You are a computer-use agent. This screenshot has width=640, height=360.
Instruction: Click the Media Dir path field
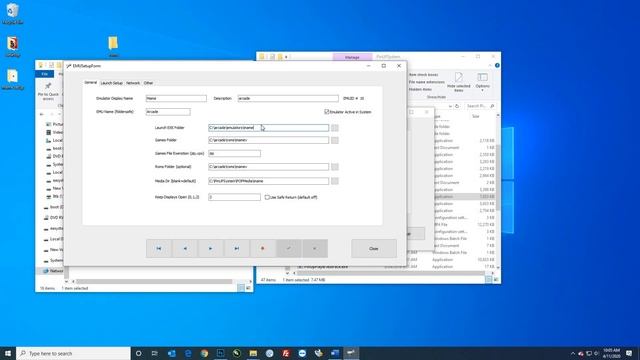pyautogui.click(x=268, y=181)
